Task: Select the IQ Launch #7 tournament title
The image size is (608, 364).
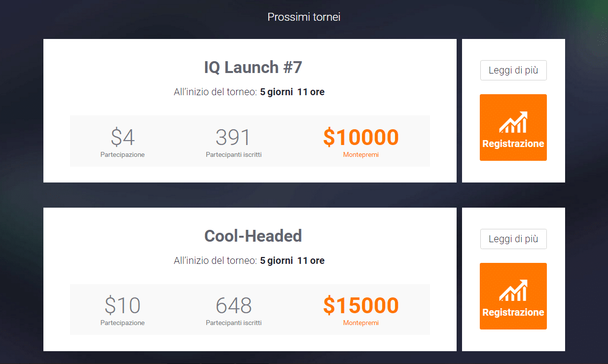Action: pos(253,68)
